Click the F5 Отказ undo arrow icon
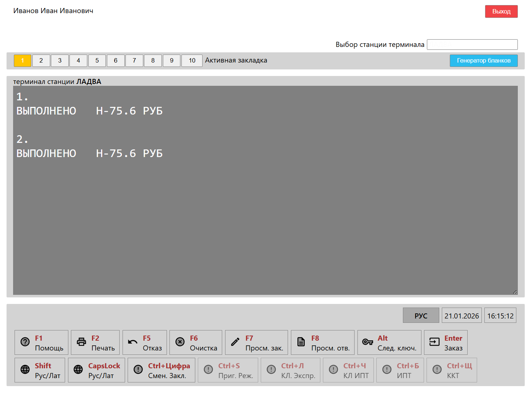Screen dimensions: 532x393 click(133, 342)
